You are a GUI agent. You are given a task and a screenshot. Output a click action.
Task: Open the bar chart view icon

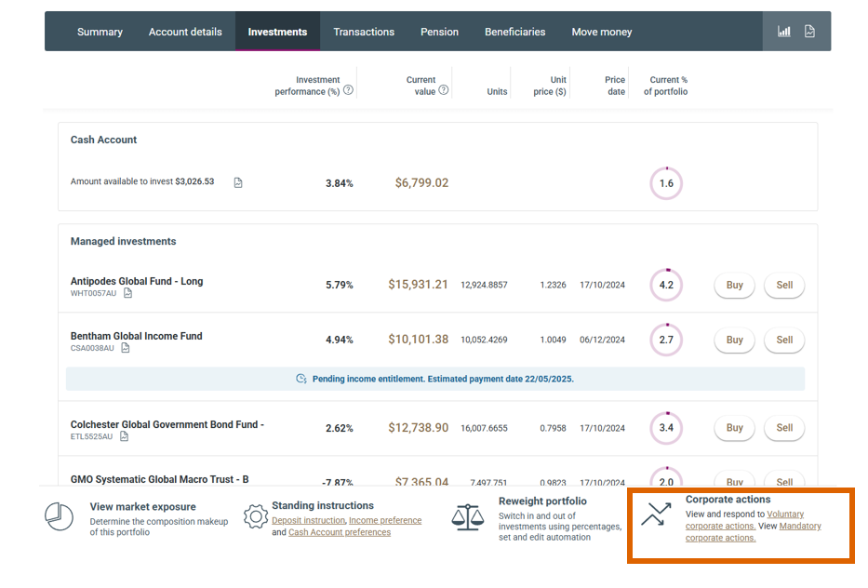pos(784,32)
